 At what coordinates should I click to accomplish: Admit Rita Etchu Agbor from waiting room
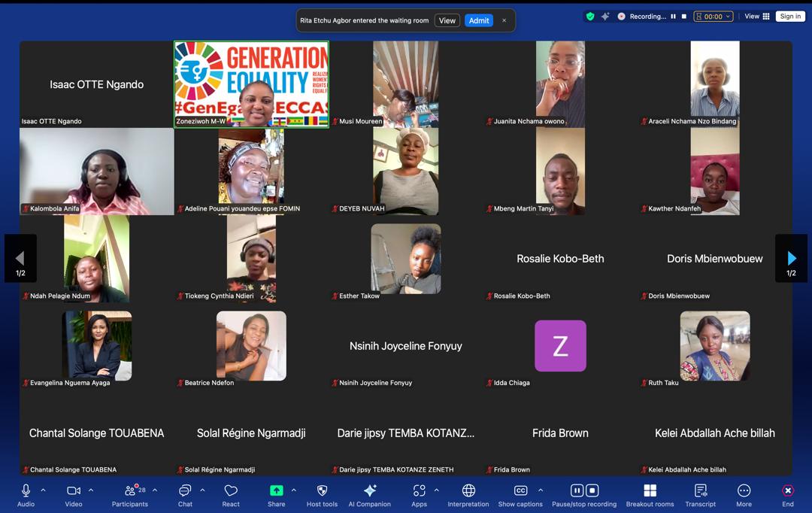pyautogui.click(x=479, y=21)
